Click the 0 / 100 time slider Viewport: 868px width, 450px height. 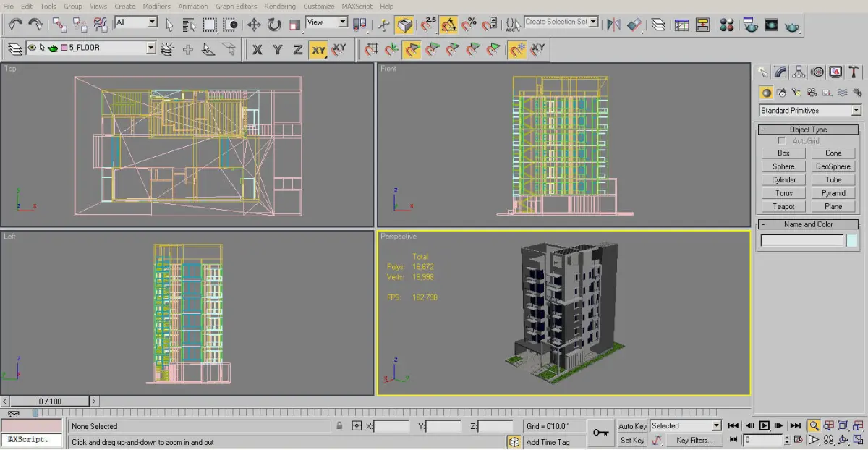click(x=50, y=401)
